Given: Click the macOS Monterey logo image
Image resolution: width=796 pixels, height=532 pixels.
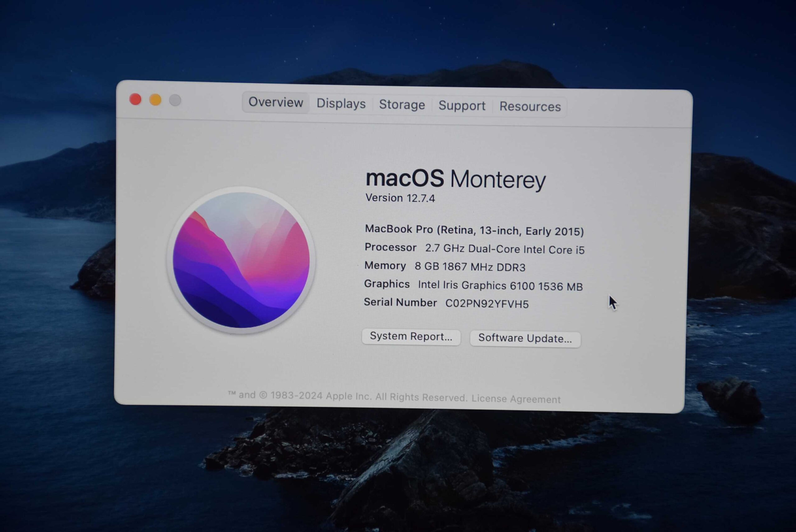Looking at the screenshot, I should (x=241, y=260).
